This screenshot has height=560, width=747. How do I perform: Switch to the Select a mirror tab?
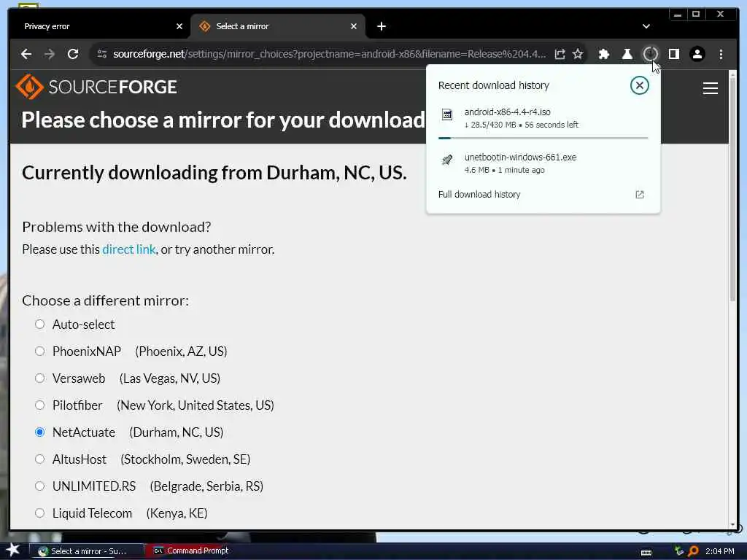pos(278,26)
